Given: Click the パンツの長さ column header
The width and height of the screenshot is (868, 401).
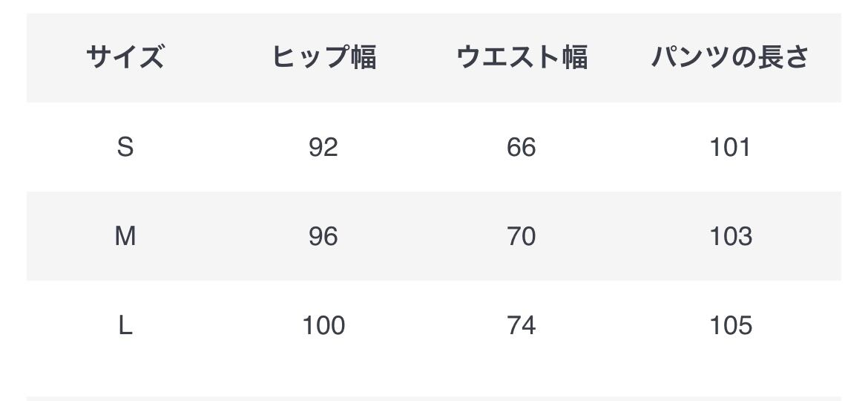Looking at the screenshot, I should point(730,57).
